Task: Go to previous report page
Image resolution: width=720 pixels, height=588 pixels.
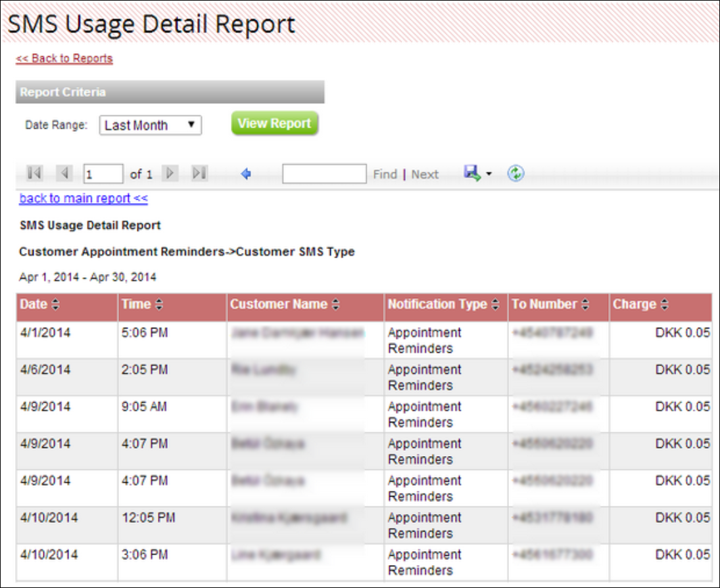Action: pyautogui.click(x=64, y=173)
